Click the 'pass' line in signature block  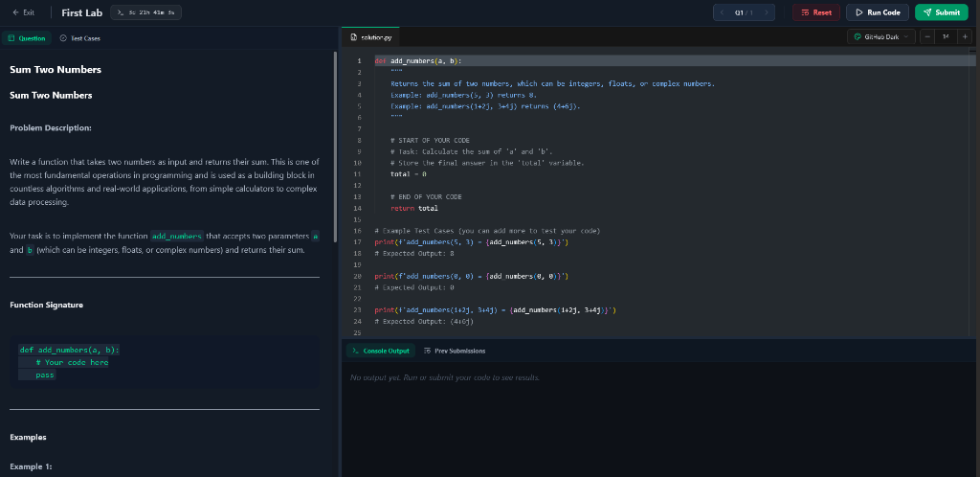pos(45,375)
